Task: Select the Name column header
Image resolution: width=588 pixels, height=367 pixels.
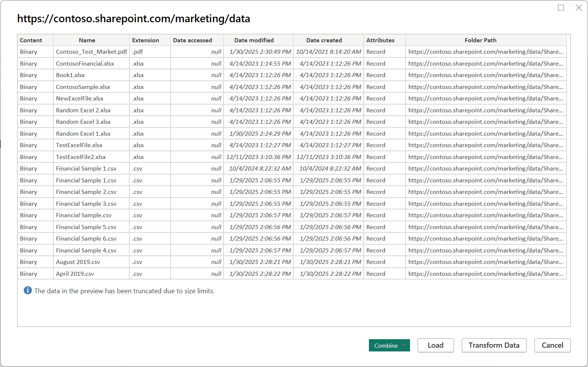Action: 91,40
